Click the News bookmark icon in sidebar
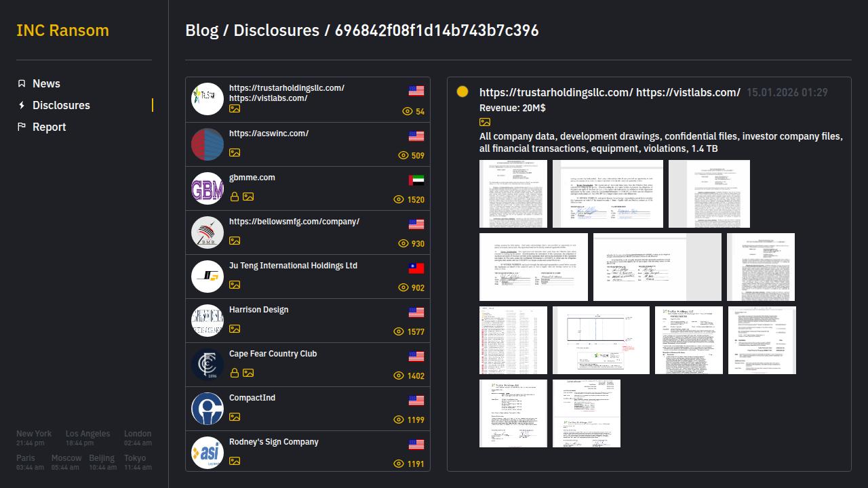Screen dimensions: 868x488 22,83
